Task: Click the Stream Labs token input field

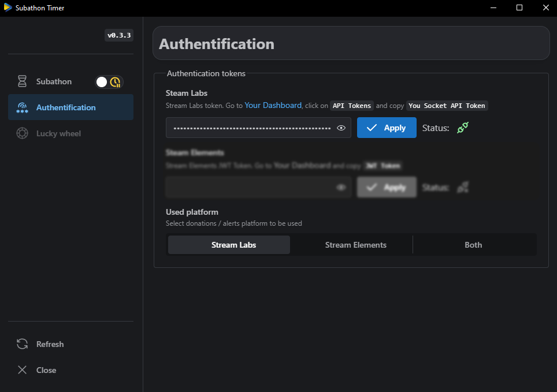Action: click(251, 128)
